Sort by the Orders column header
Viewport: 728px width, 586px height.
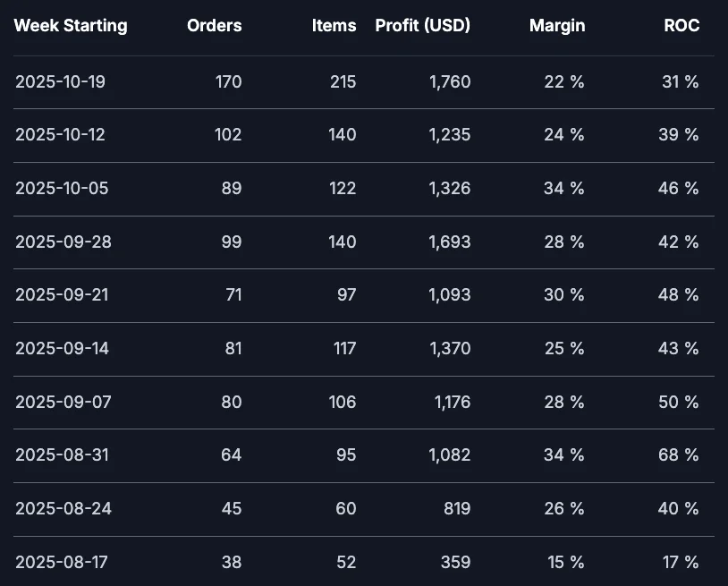(215, 26)
